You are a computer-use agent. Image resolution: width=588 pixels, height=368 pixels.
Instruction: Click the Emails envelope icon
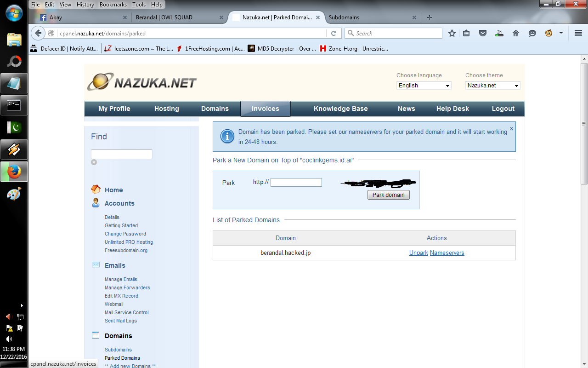pyautogui.click(x=96, y=264)
